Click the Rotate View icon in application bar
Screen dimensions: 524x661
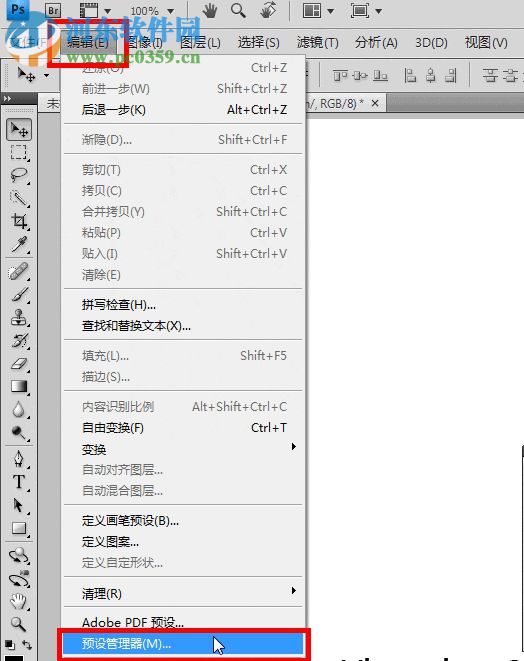click(268, 10)
